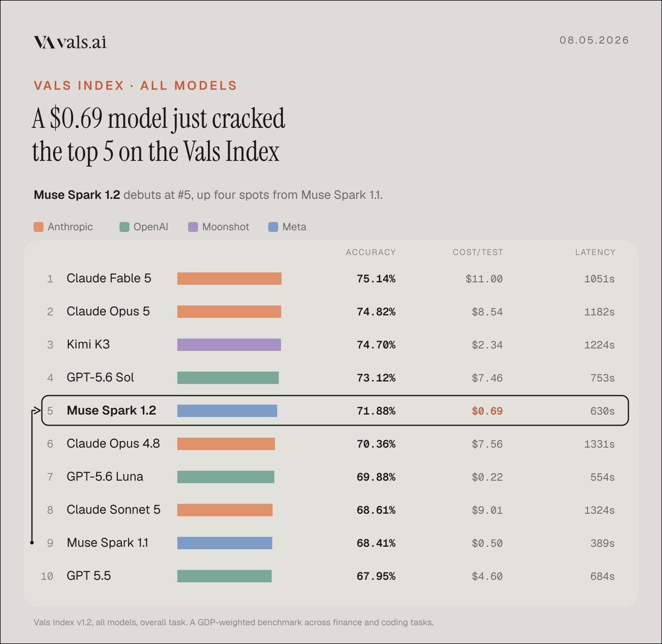Viewport: 662px width, 644px height.
Task: Click the Meta blue legend swatch
Action: click(273, 227)
